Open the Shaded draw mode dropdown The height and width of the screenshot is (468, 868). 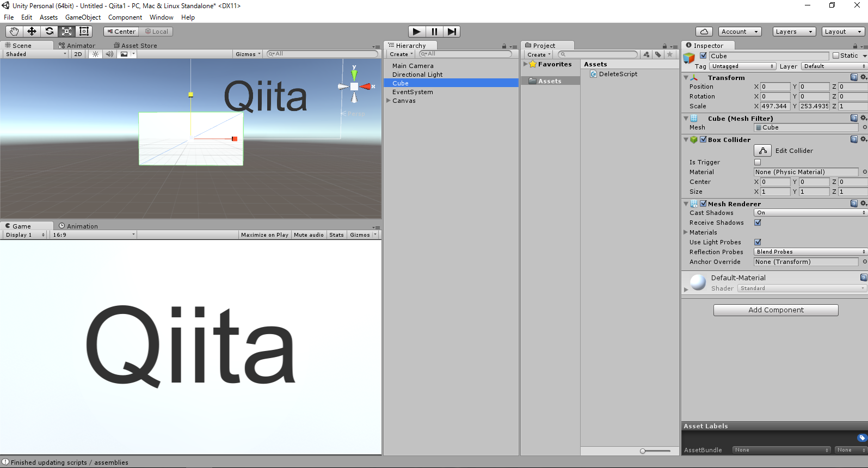pos(36,54)
